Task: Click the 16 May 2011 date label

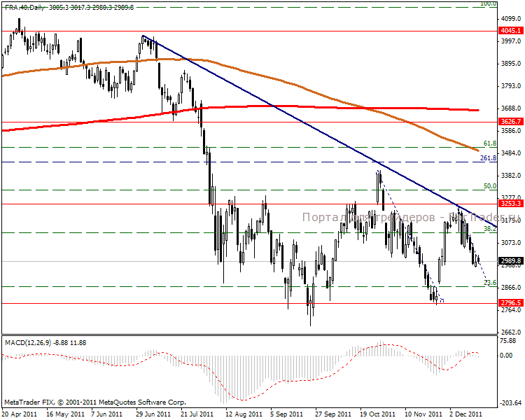Action: click(65, 414)
